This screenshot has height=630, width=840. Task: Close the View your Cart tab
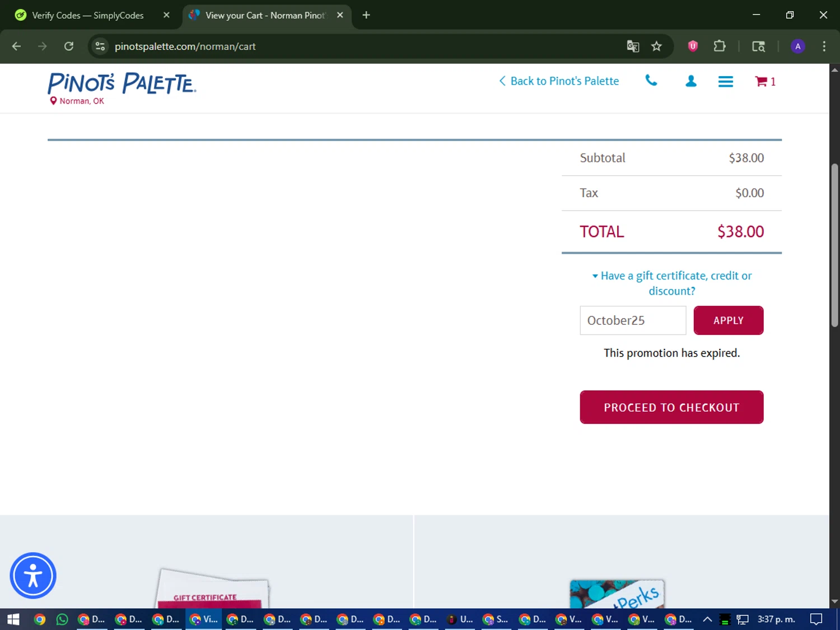340,15
